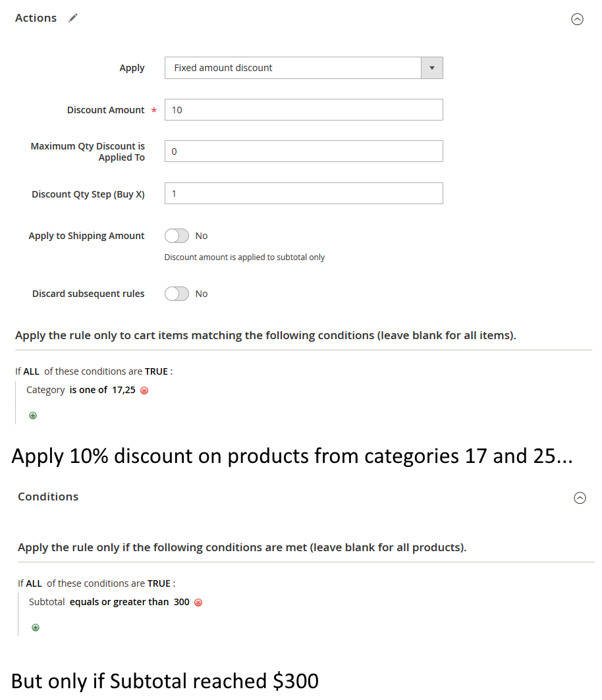The height and width of the screenshot is (700, 602).
Task: Remove the Category condition with red X
Action: 144,390
